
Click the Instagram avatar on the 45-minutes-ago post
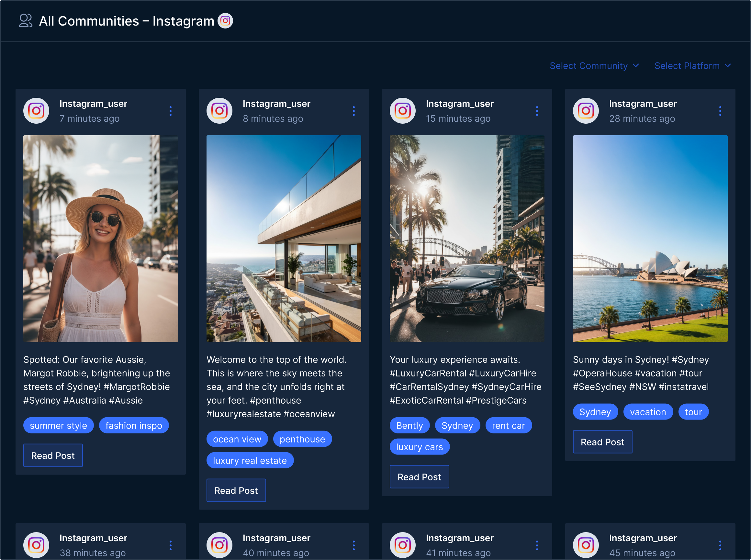(x=586, y=545)
